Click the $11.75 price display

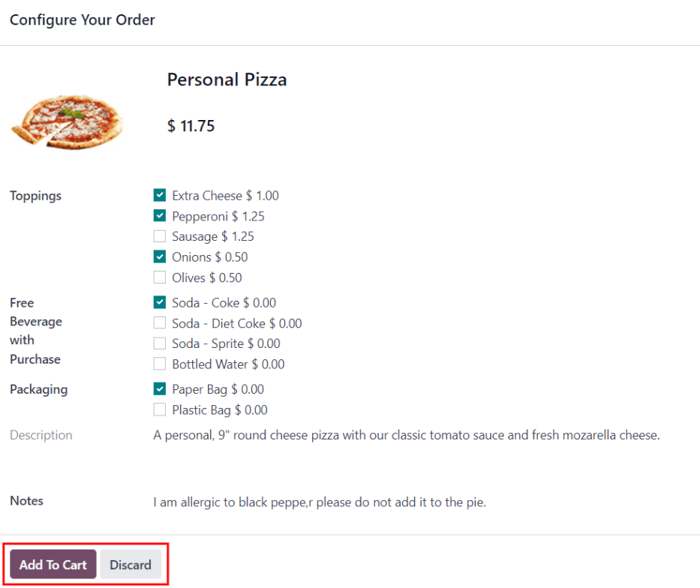pyautogui.click(x=191, y=125)
